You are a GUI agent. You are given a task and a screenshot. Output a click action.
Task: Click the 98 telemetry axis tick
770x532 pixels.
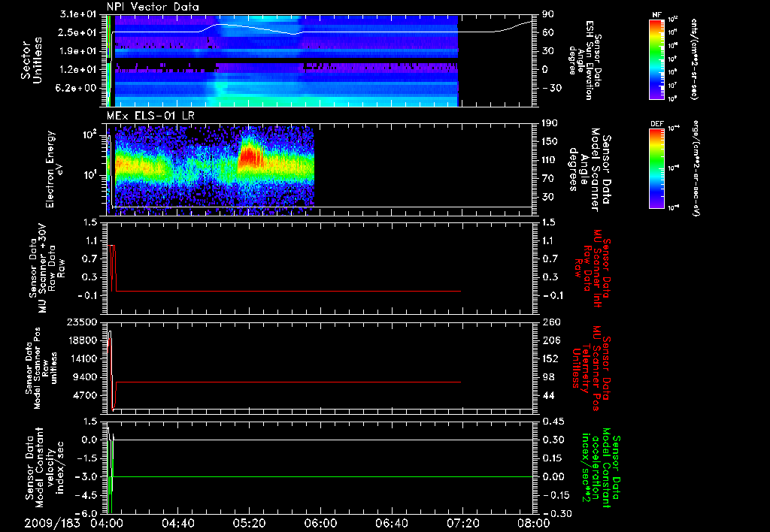pos(548,377)
